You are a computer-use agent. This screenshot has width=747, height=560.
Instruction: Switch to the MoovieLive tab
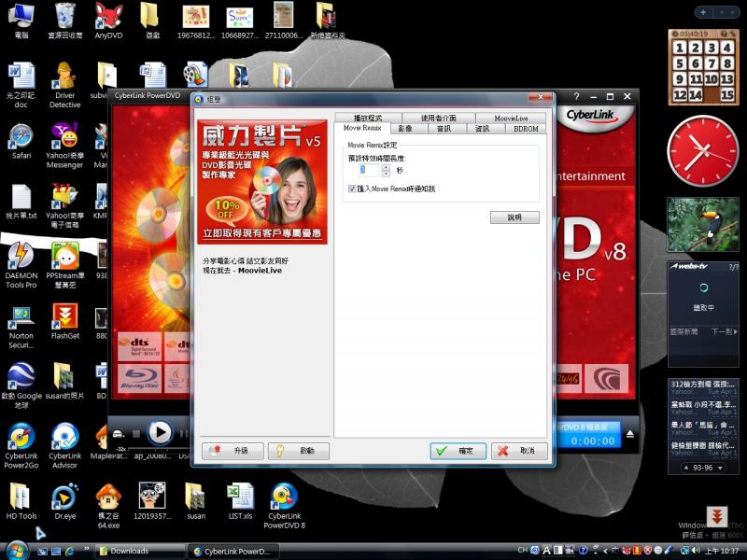tap(511, 119)
